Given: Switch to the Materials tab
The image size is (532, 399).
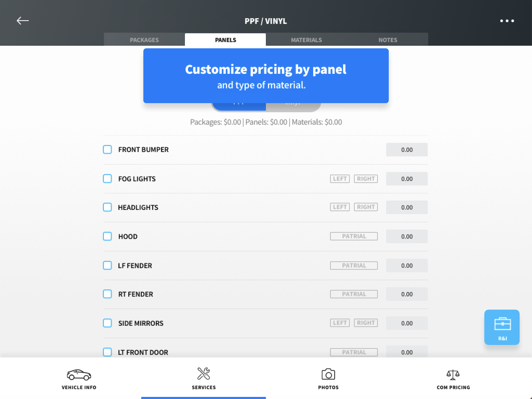Looking at the screenshot, I should click(306, 40).
